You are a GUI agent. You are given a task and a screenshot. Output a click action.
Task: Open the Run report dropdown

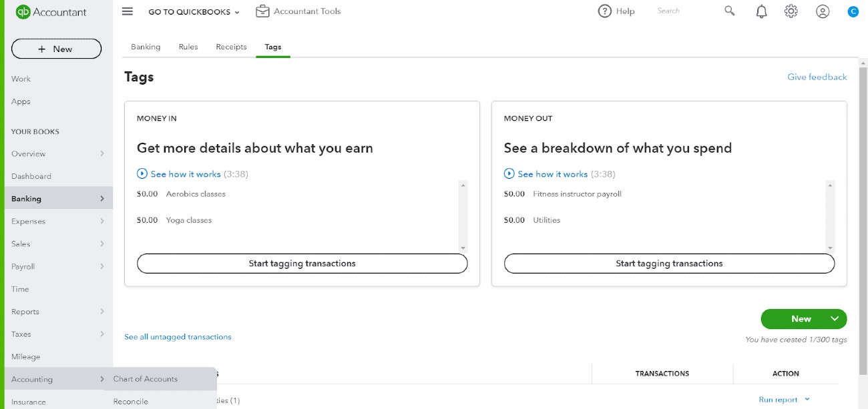click(785, 400)
